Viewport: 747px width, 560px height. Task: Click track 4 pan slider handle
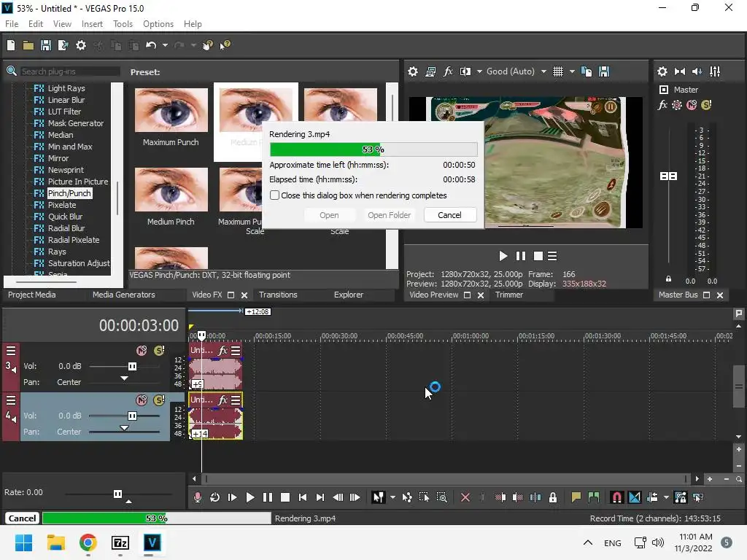point(124,427)
